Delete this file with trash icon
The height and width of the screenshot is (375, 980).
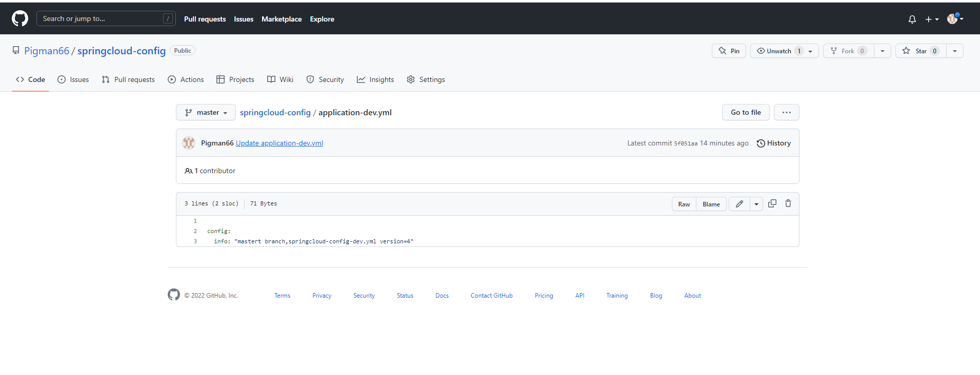[x=788, y=203]
